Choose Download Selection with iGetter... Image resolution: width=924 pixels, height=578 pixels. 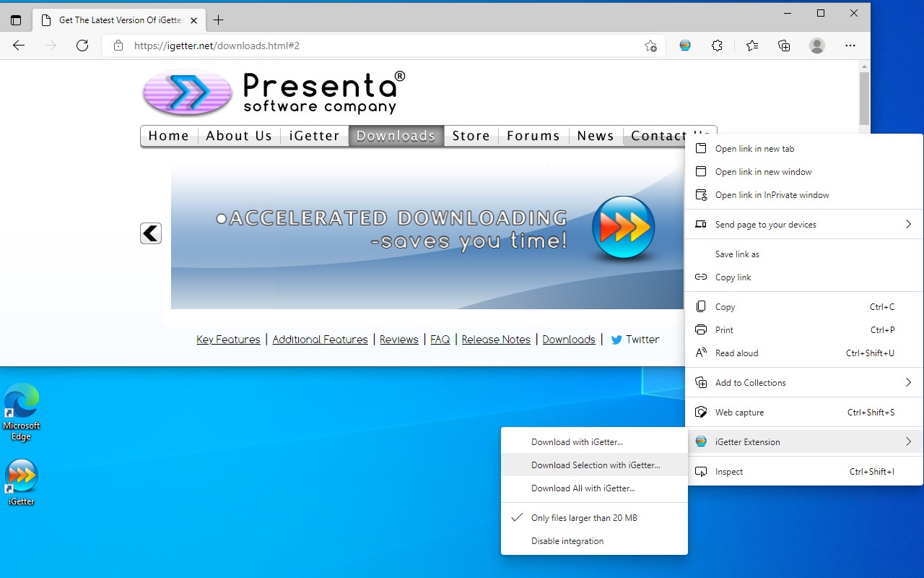click(x=594, y=465)
